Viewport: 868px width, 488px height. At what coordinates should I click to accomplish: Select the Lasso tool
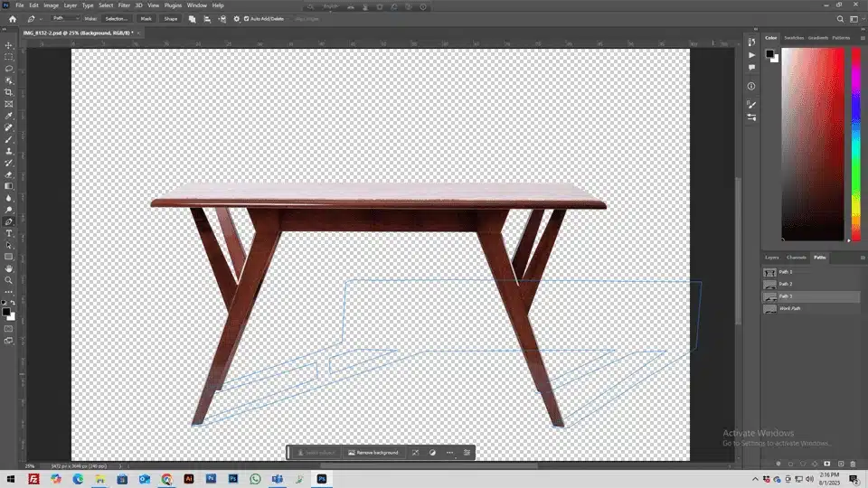tap(9, 69)
